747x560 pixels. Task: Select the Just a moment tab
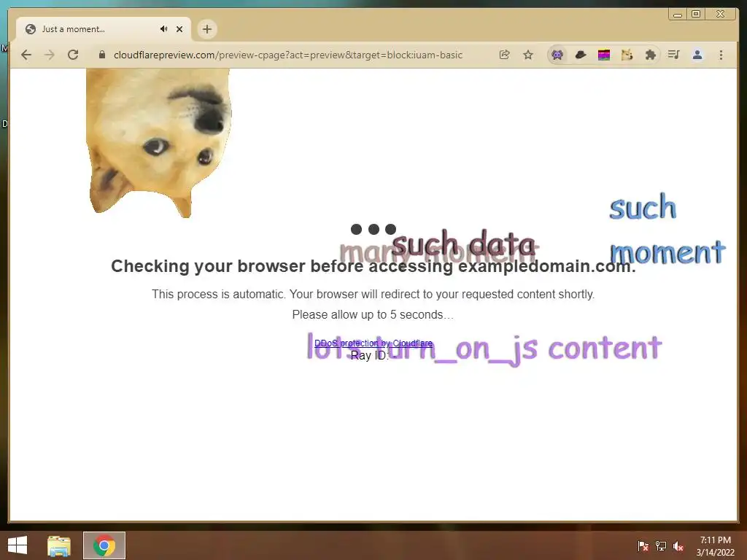104,29
